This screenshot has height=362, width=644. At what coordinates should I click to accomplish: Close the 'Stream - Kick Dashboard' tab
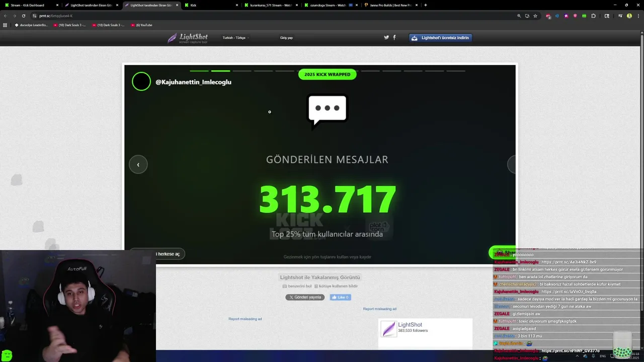pyautogui.click(x=57, y=5)
